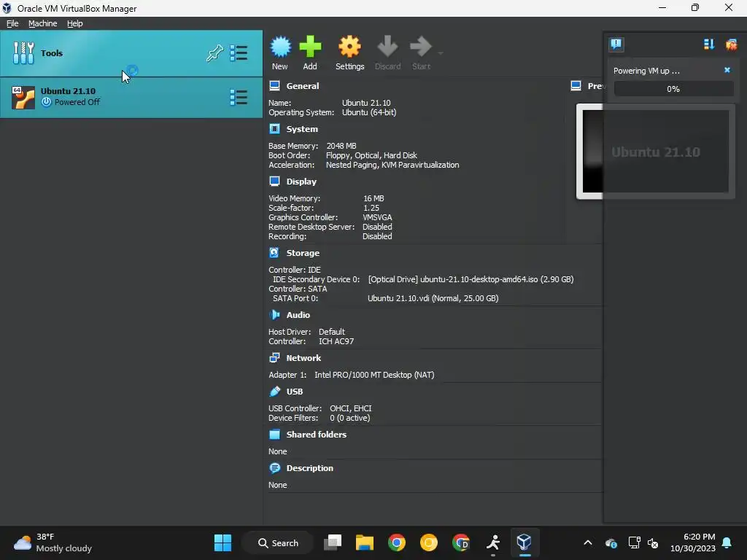The width and height of the screenshot is (747, 560).
Task: Open Task View on the taskbar
Action: coord(333,542)
